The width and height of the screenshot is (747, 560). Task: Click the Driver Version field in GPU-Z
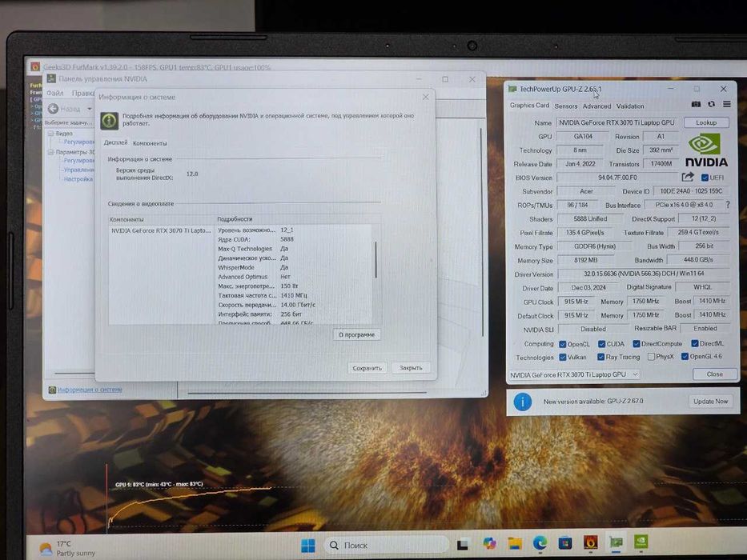pos(644,274)
